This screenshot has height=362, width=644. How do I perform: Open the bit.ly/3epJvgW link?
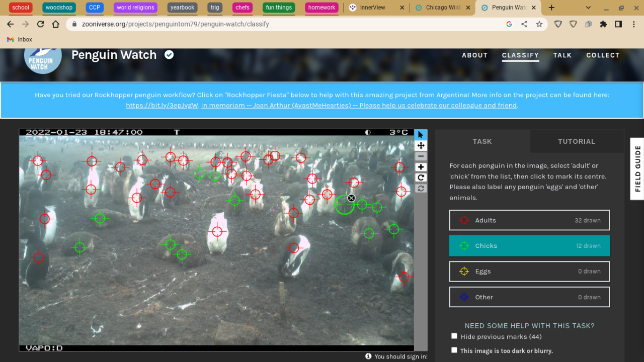coord(162,106)
